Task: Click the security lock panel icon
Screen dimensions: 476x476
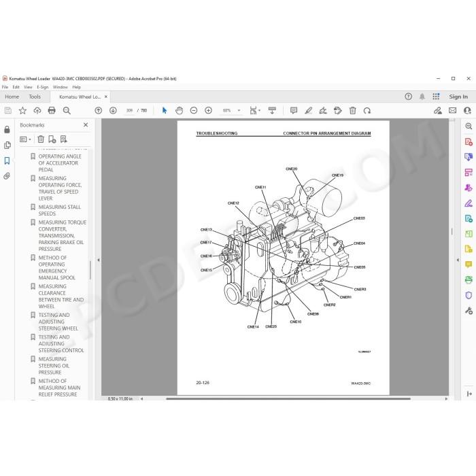Action: [x=7, y=130]
